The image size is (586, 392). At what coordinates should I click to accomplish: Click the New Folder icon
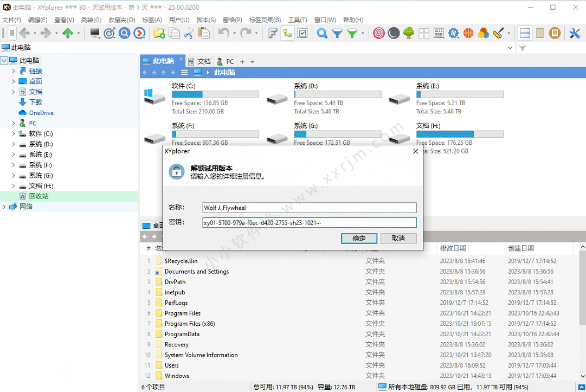click(159, 33)
